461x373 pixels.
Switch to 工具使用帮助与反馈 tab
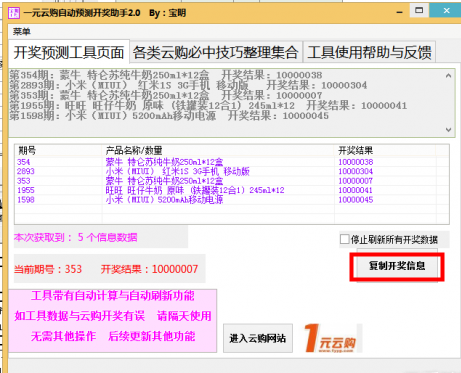tap(369, 52)
